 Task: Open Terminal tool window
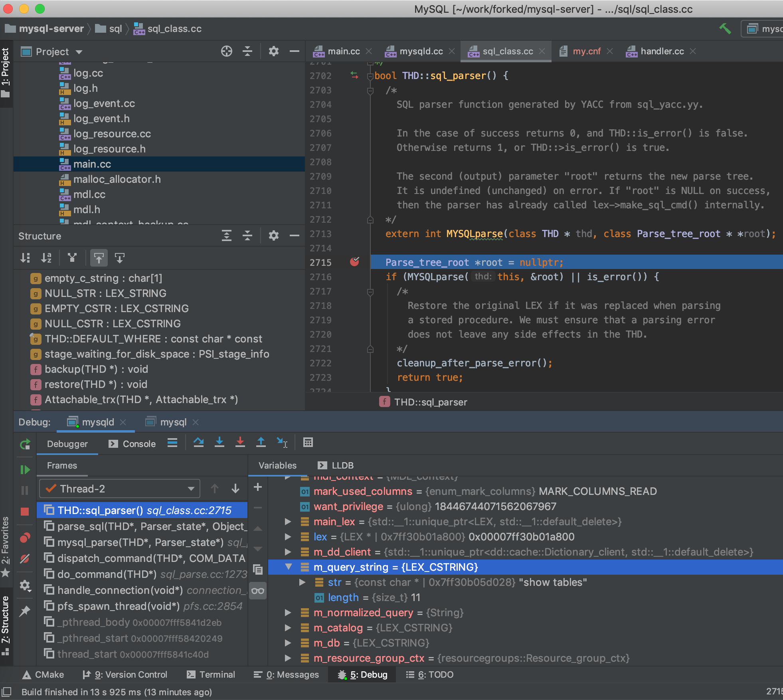point(211,674)
